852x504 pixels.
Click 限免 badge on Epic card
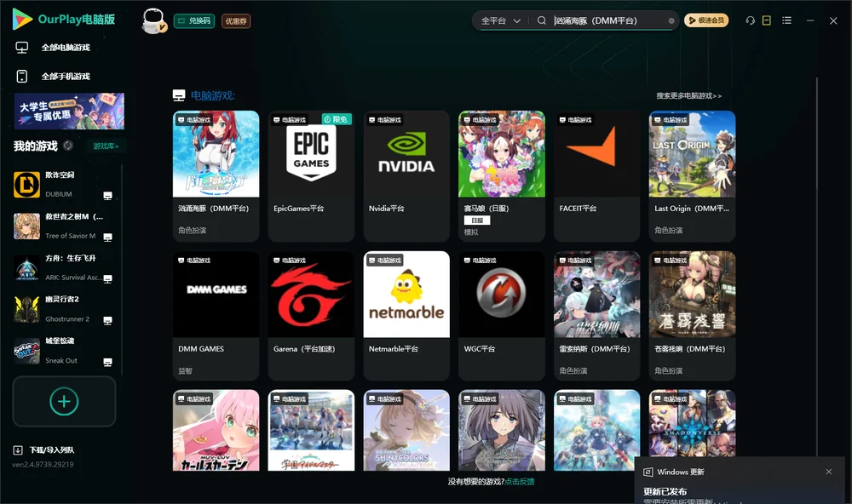[x=337, y=119]
